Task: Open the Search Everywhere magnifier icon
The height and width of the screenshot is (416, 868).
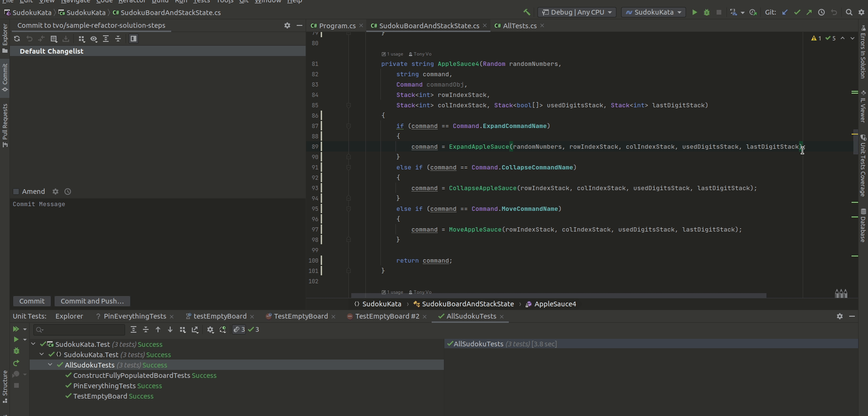Action: [849, 12]
